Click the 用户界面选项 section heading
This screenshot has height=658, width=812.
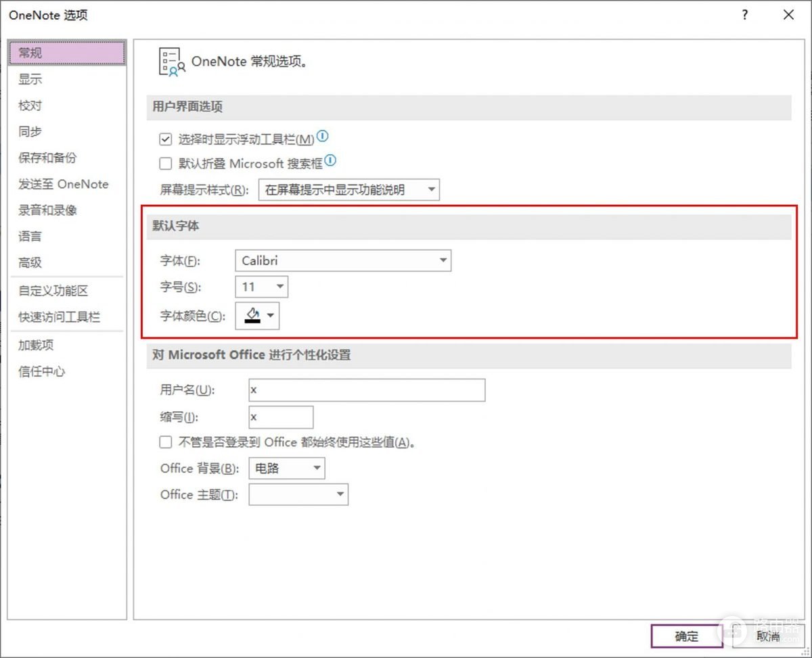pyautogui.click(x=187, y=107)
